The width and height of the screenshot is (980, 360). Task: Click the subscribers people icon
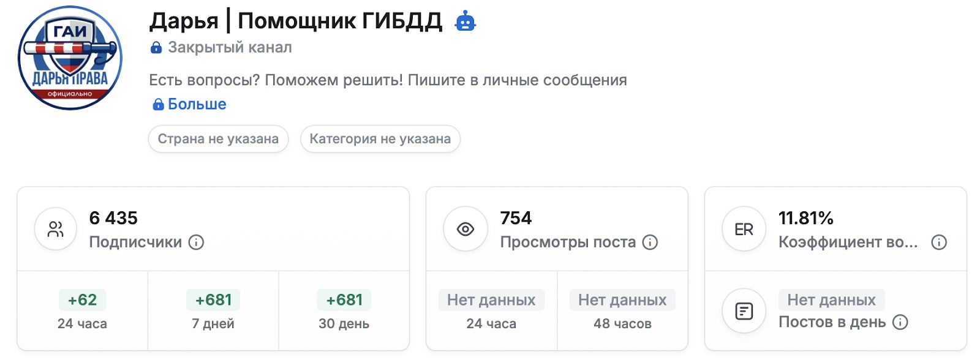pos(56,230)
